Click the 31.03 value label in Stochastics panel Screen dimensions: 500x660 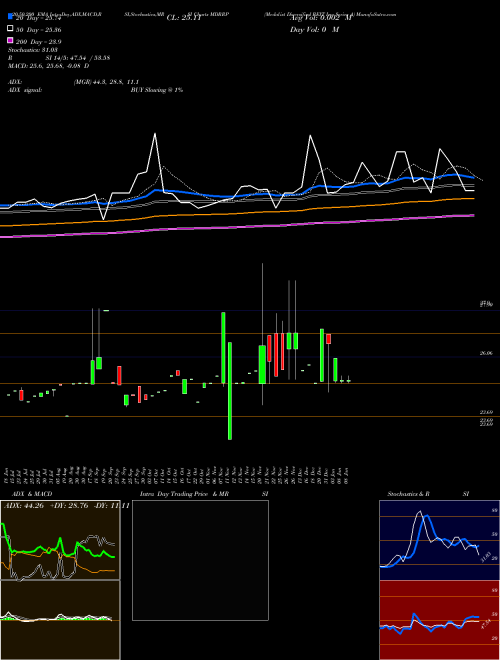tap(485, 556)
